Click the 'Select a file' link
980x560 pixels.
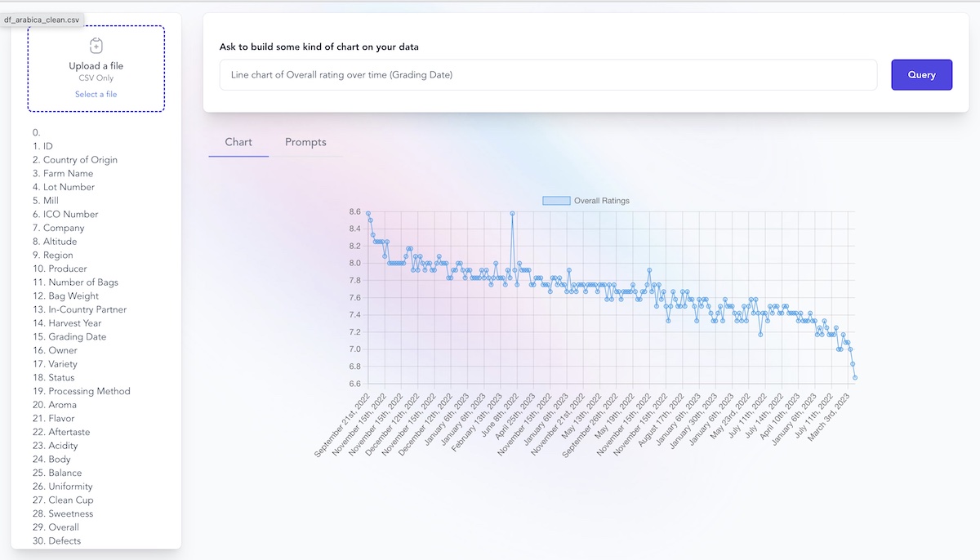[96, 94]
